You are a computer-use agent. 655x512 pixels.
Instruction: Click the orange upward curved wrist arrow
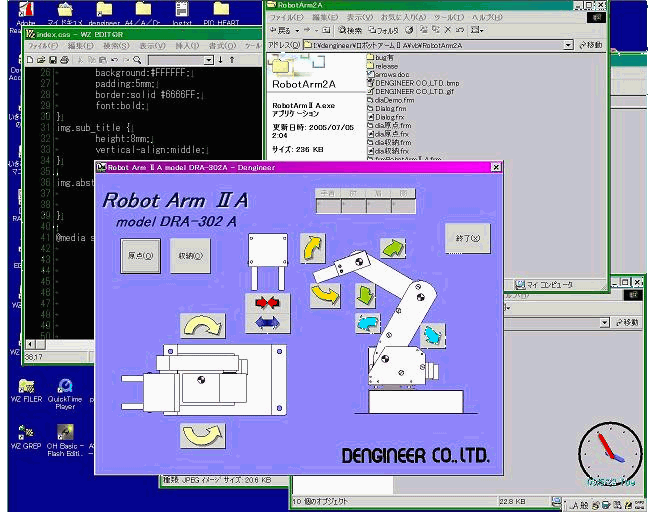point(313,248)
